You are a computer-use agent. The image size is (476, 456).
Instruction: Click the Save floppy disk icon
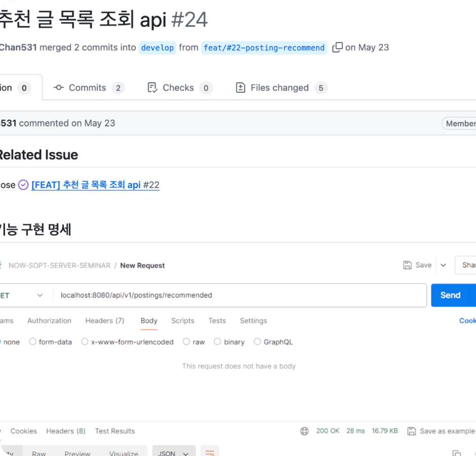(408, 265)
